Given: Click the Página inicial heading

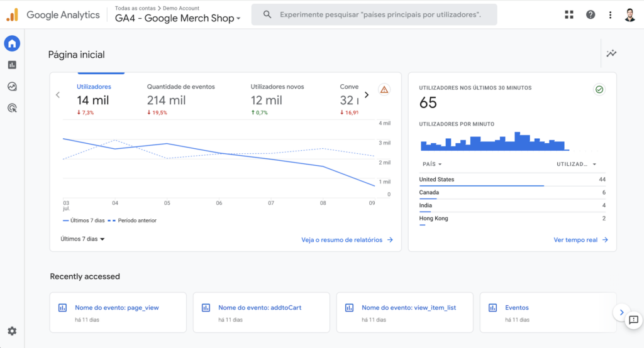Looking at the screenshot, I should [x=76, y=55].
